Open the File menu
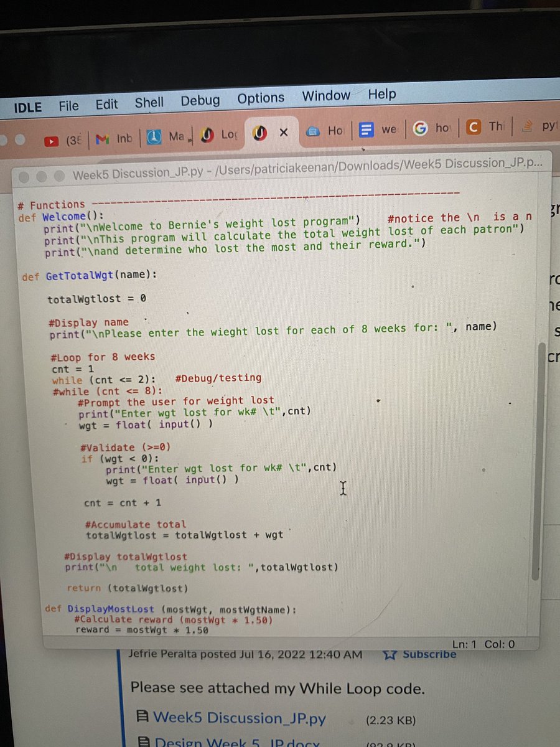Screen dimensions: 560x747 tap(68, 105)
